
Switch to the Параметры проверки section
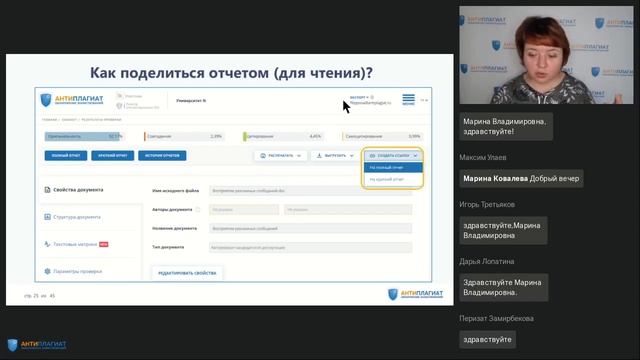(x=73, y=271)
